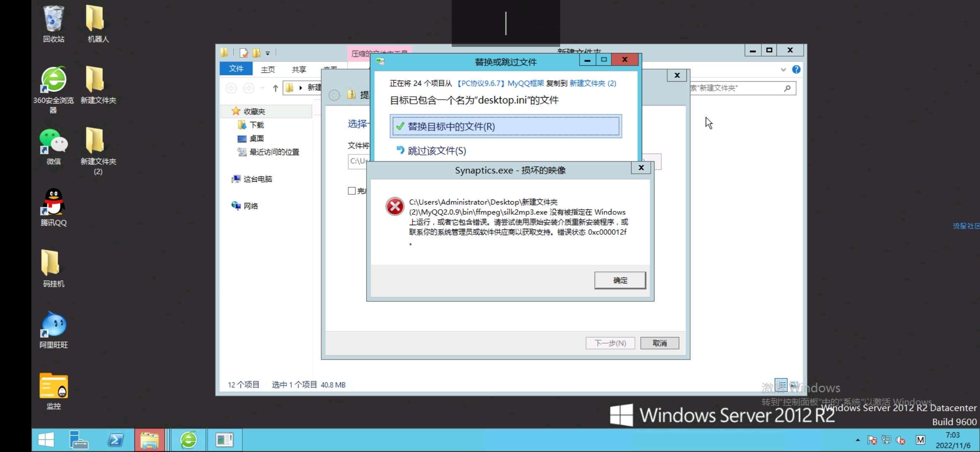Click 确定 in the Synaptics.exe error dialog
This screenshot has width=980, height=452.
(620, 280)
